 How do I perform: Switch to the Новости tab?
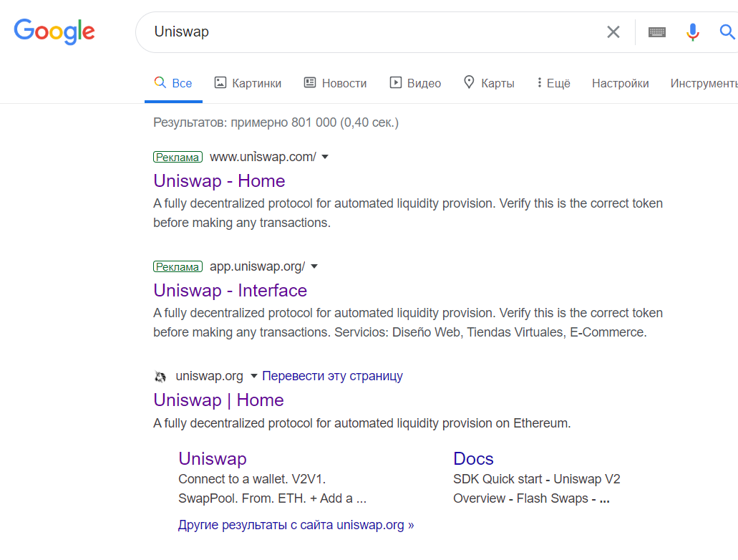point(335,83)
